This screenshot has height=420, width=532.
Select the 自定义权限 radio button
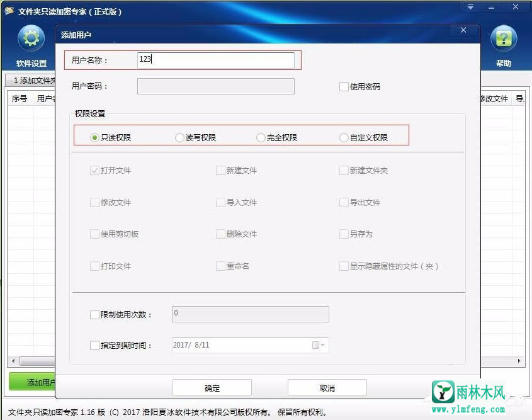click(344, 138)
